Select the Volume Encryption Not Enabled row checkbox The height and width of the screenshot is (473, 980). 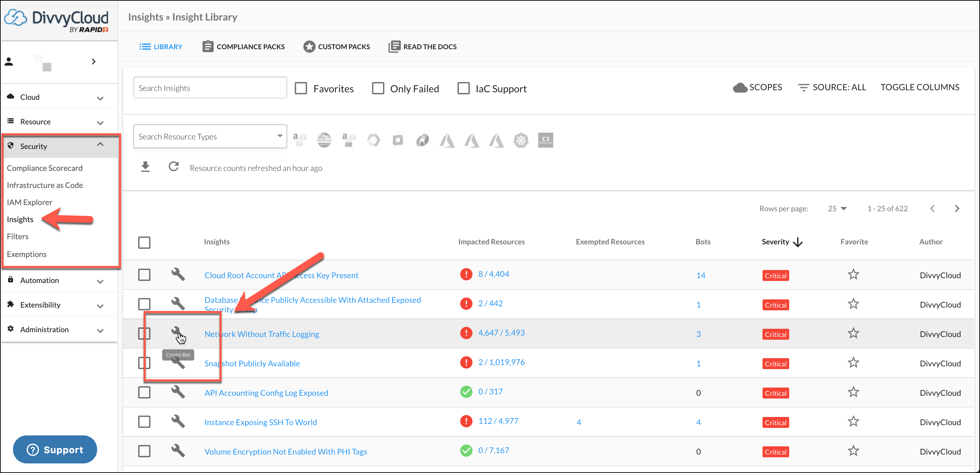pos(144,451)
